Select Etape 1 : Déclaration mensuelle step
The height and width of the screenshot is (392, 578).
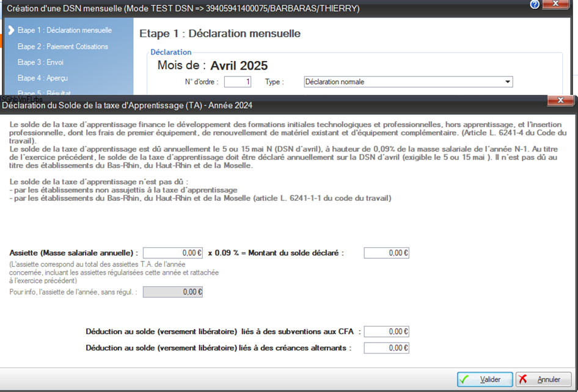65,30
